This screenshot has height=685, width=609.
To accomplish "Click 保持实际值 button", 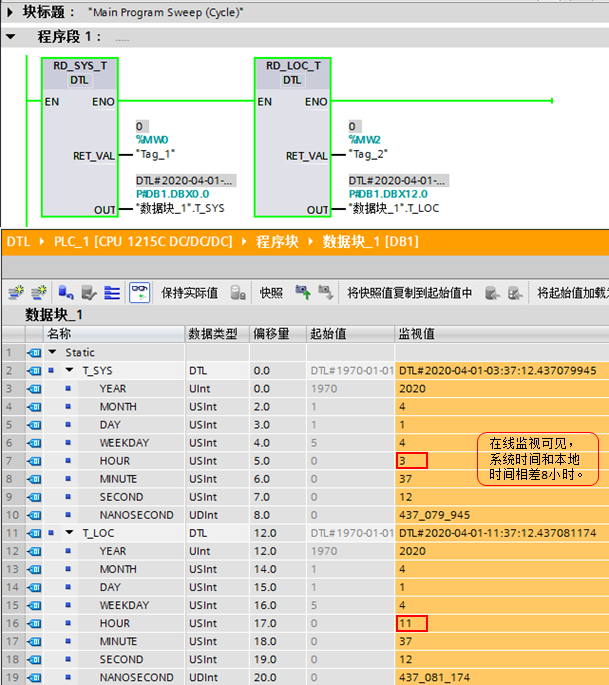I will [x=189, y=293].
